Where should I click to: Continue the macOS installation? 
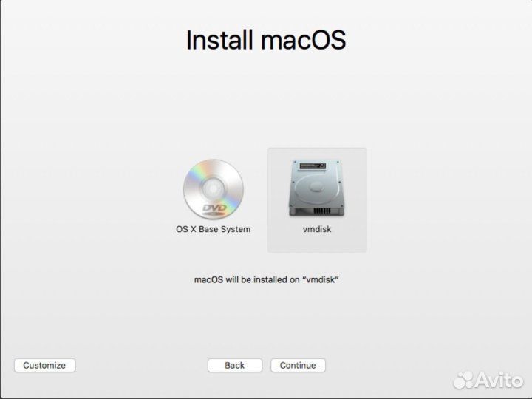298,366
